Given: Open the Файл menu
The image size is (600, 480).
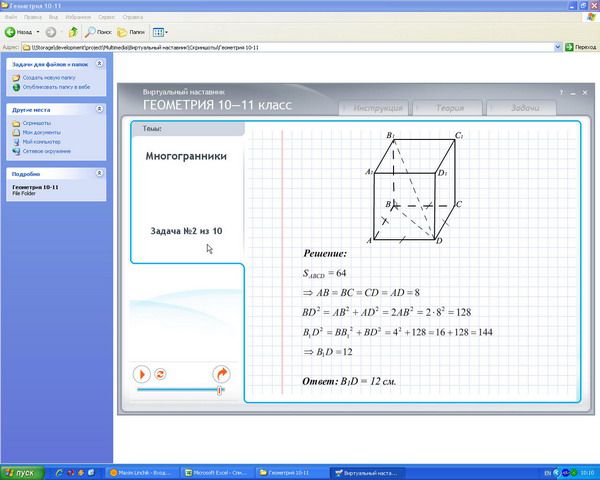Looking at the screenshot, I should [9, 17].
